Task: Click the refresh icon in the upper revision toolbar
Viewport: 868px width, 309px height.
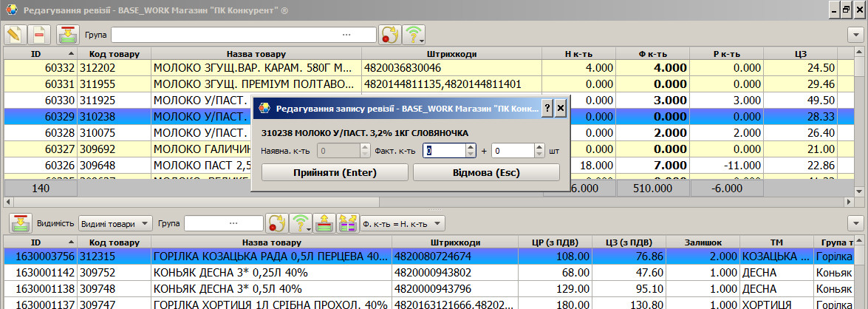Action: click(389, 35)
